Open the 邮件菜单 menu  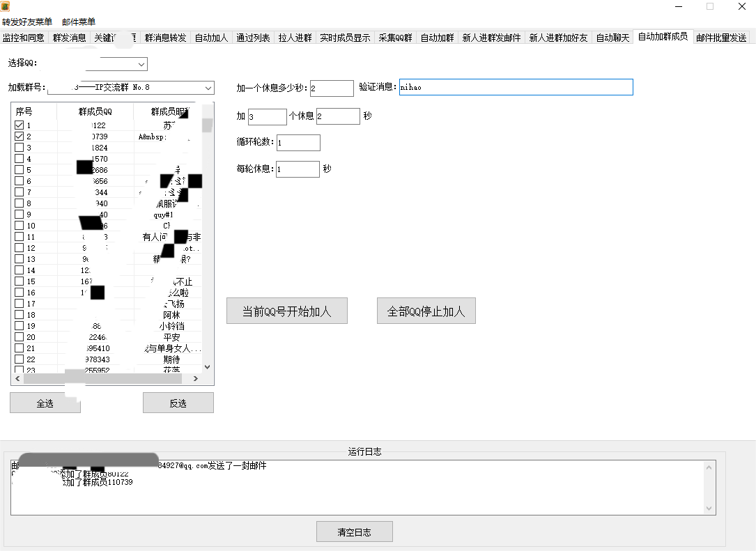coord(79,22)
